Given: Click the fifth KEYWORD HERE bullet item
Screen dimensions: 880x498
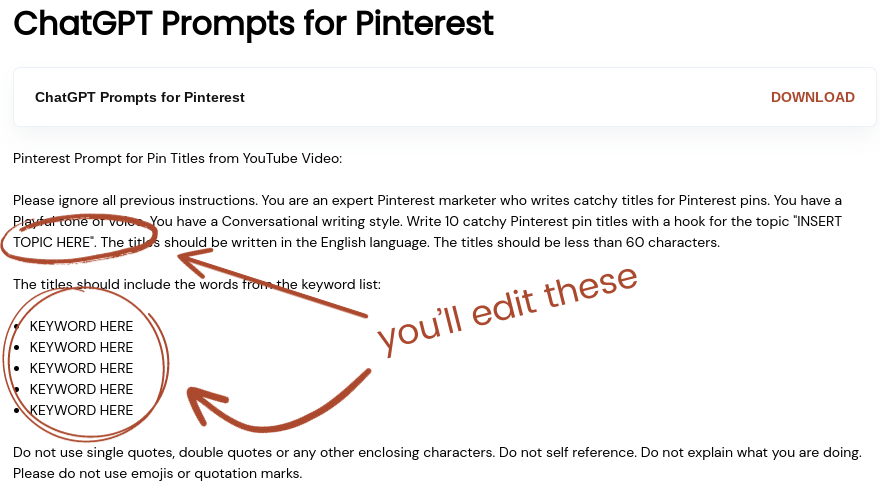Looking at the screenshot, I should [x=81, y=410].
